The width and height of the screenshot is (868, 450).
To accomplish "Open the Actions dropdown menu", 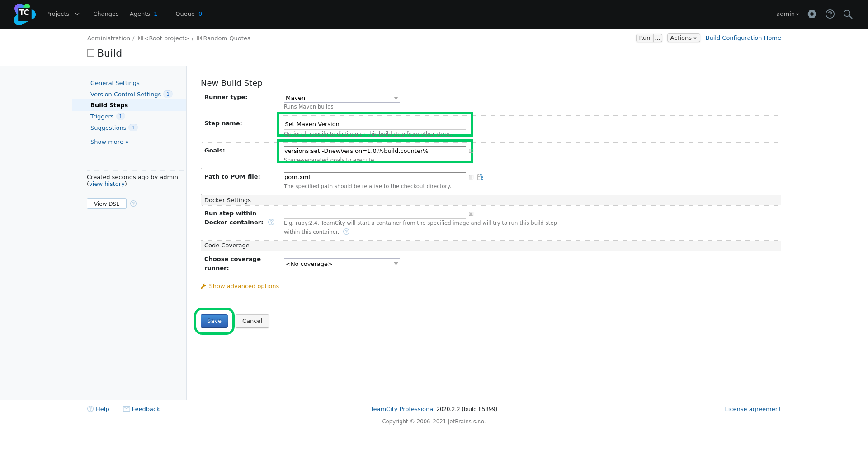I will [684, 38].
